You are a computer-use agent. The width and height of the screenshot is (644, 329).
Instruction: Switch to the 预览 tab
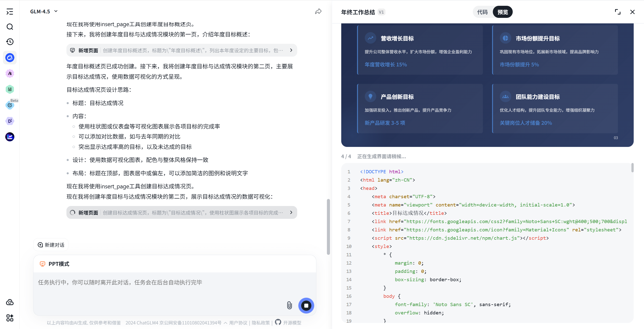(503, 12)
